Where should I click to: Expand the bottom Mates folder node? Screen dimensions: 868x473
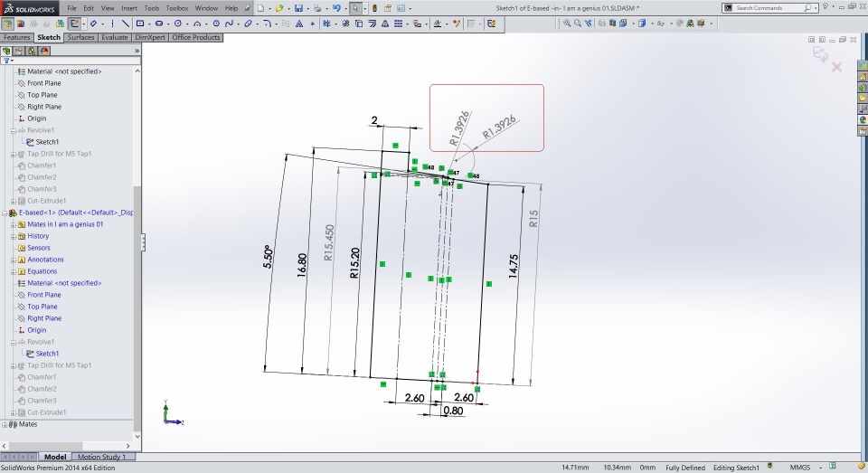[x=5, y=425]
